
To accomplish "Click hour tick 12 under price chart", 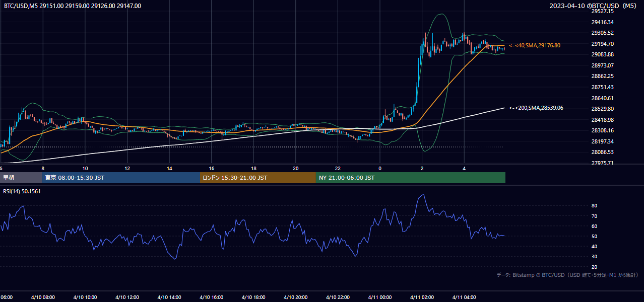I will click(x=127, y=169).
